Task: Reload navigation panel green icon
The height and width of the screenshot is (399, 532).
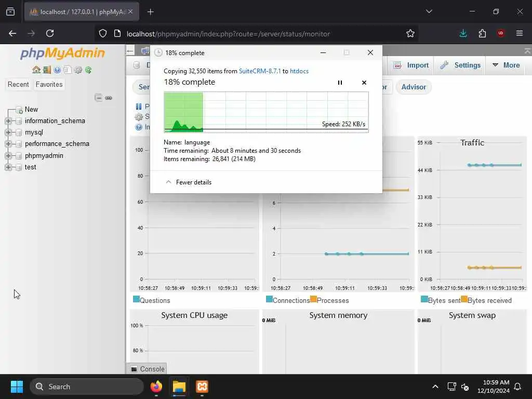Action: (x=88, y=70)
